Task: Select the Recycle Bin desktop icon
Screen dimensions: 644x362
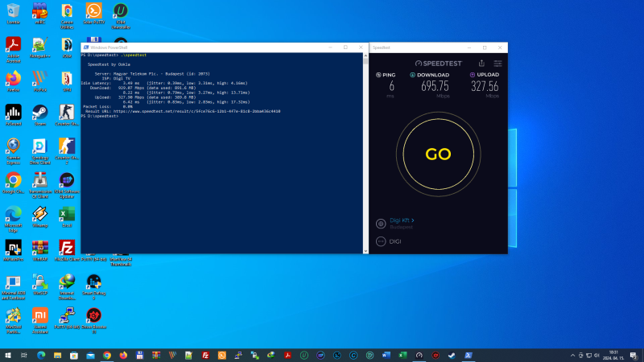Action: [x=13, y=13]
